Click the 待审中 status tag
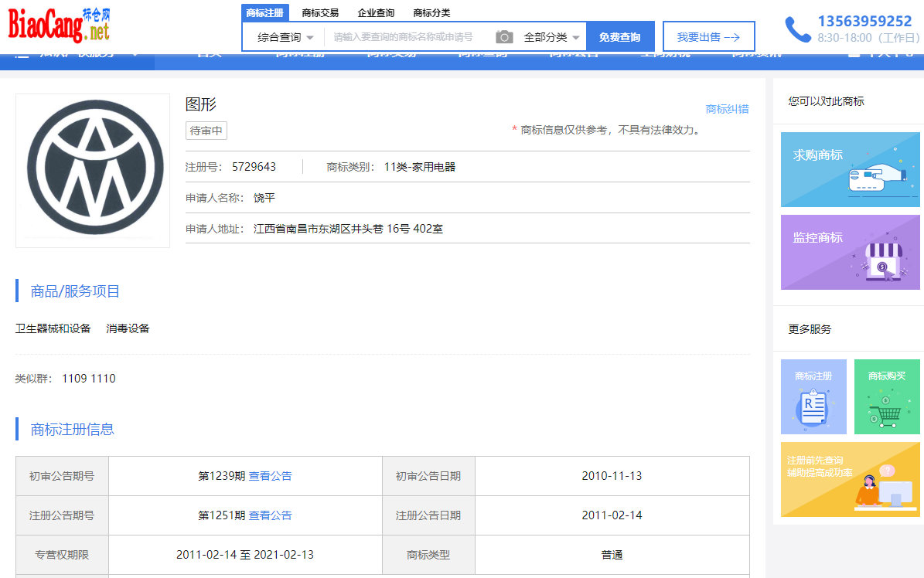The image size is (924, 578). 206,131
